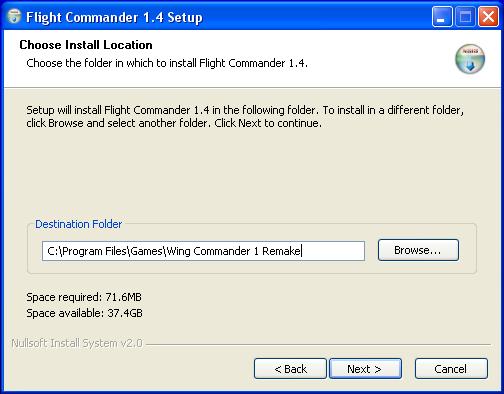Screen dimensions: 504x394
Task: Click the word 'Remake' in the install path
Action: pyautogui.click(x=281, y=251)
